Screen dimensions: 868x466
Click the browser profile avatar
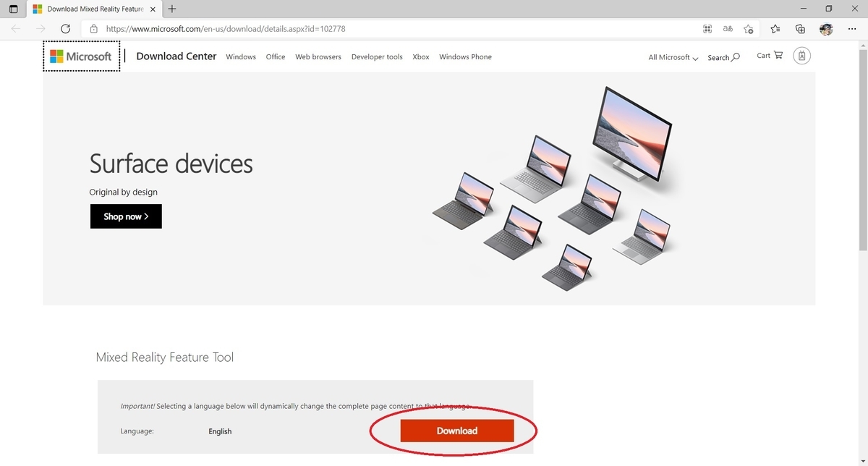pyautogui.click(x=826, y=29)
